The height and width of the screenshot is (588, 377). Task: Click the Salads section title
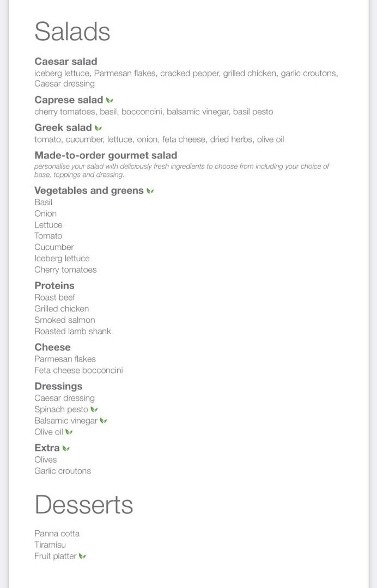click(x=72, y=32)
